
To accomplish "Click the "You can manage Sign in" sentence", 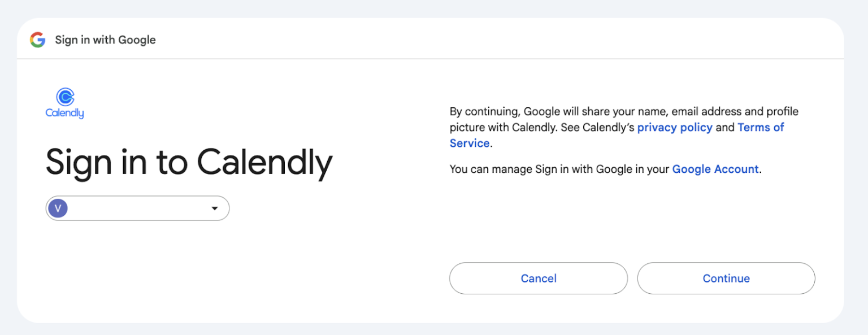I will 559,169.
